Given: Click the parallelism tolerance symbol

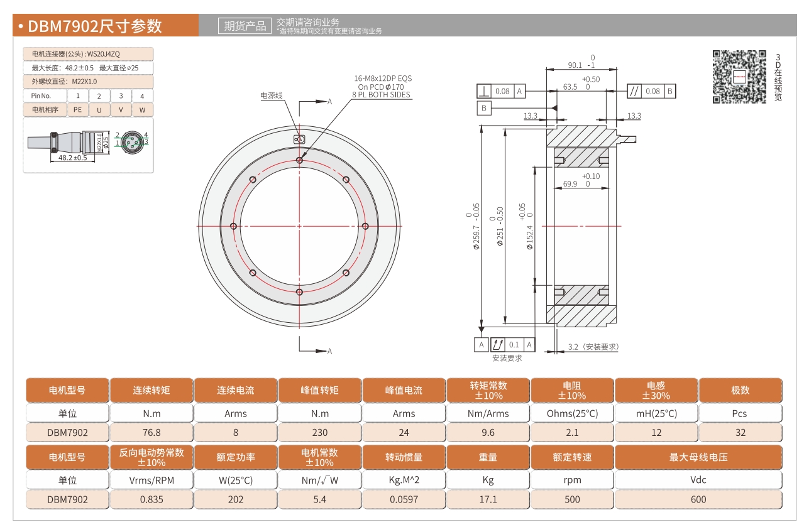Looking at the screenshot, I should pos(634,91).
